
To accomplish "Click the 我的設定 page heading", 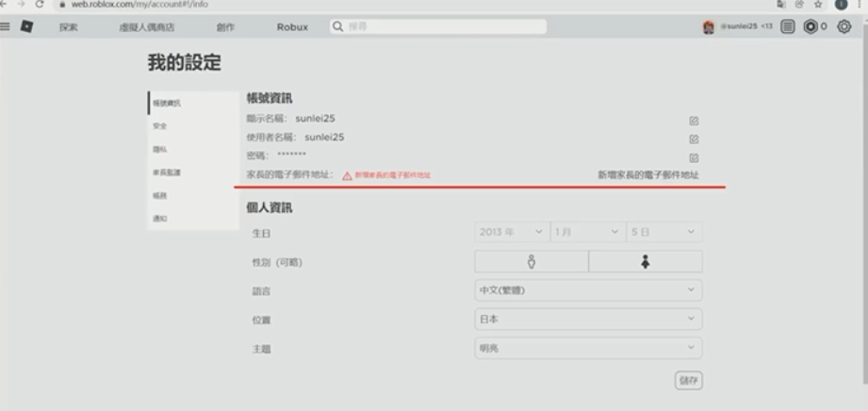I will [185, 62].
